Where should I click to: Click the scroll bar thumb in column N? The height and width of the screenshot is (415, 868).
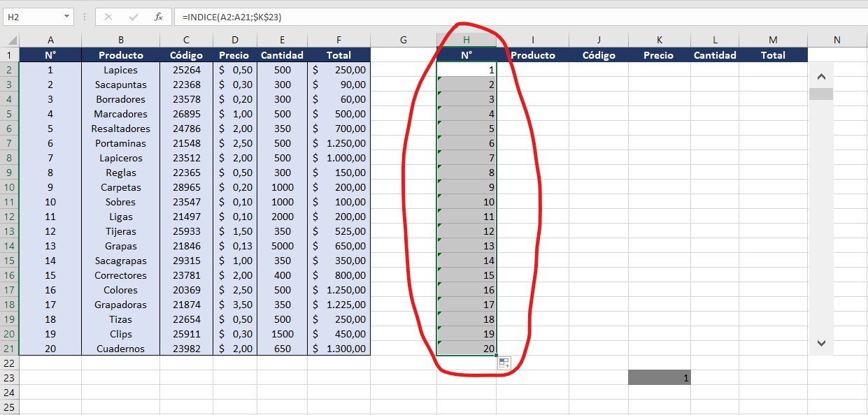coord(821,94)
